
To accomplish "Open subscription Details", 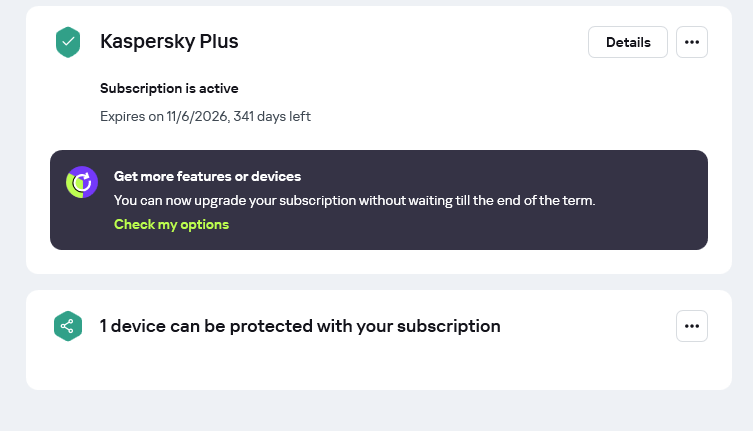I will [628, 42].
